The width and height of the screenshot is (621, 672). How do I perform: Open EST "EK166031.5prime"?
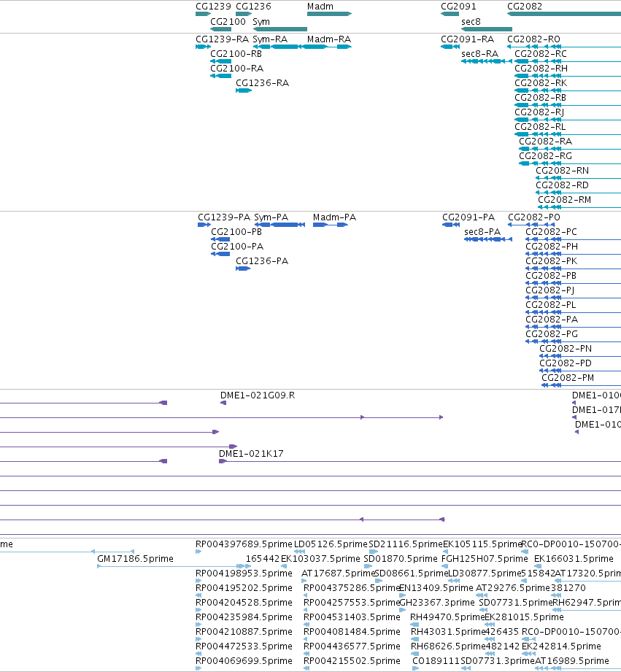[574, 559]
